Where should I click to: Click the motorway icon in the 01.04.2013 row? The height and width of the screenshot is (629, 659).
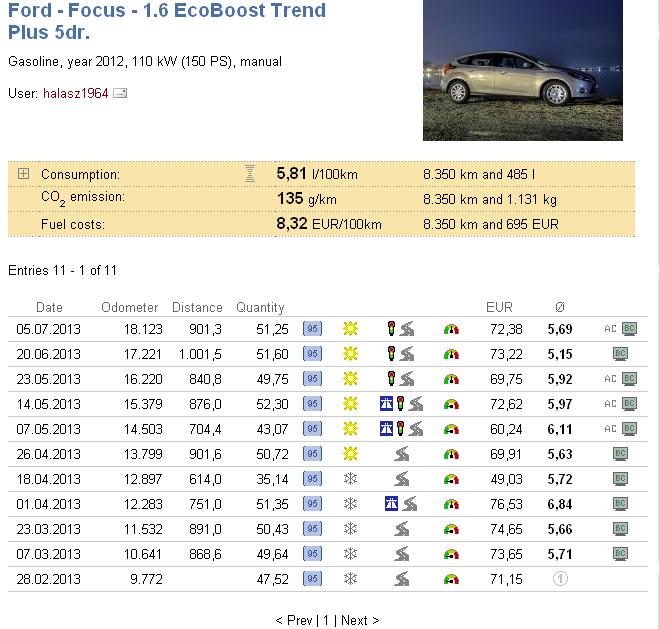pos(390,503)
